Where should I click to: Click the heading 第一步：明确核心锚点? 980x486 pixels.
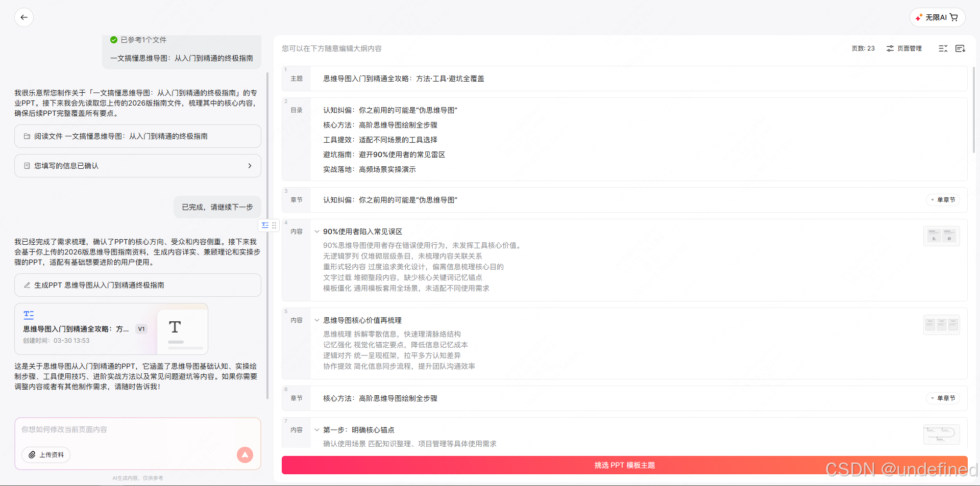tap(359, 430)
